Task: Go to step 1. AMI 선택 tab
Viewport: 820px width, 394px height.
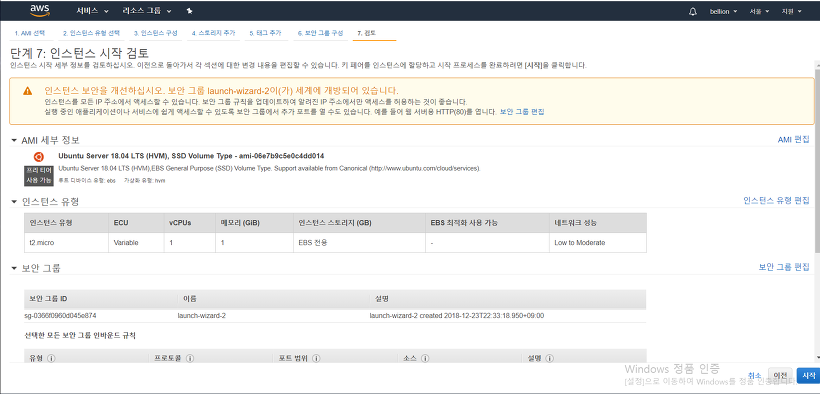Action: (30, 33)
